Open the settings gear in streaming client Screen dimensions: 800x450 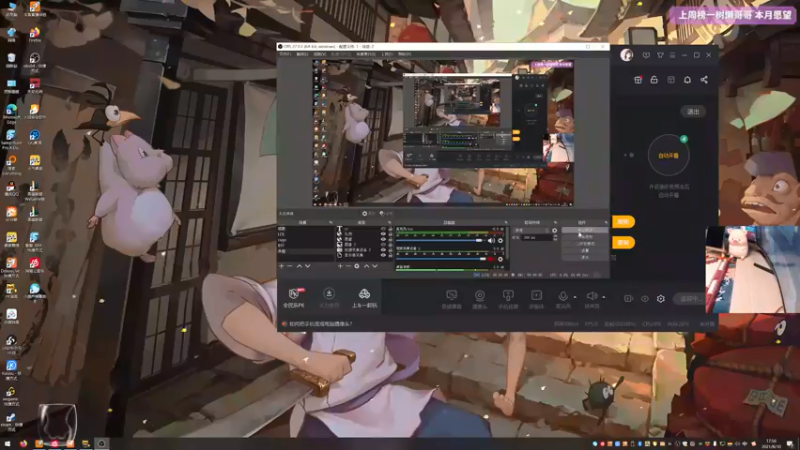(661, 298)
